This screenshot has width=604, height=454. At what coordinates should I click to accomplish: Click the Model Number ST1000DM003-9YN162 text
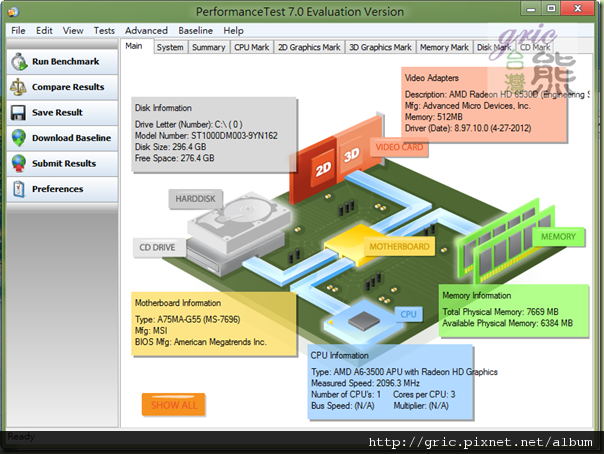point(206,136)
